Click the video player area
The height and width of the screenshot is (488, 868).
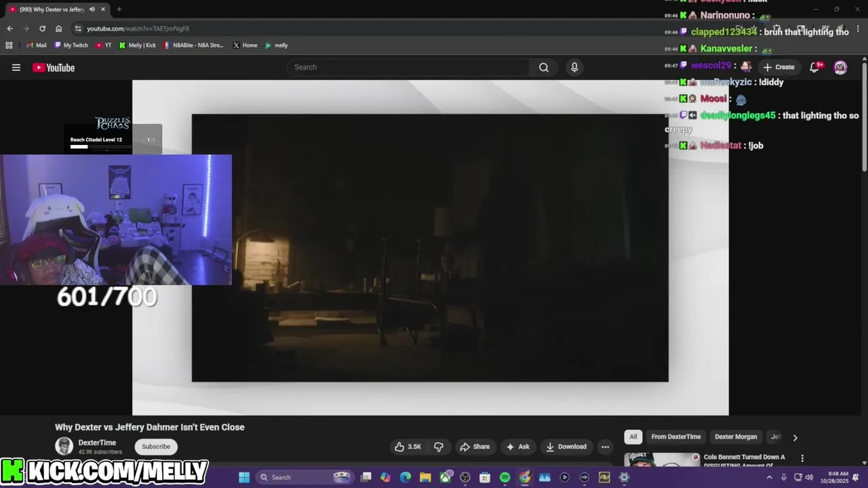430,247
